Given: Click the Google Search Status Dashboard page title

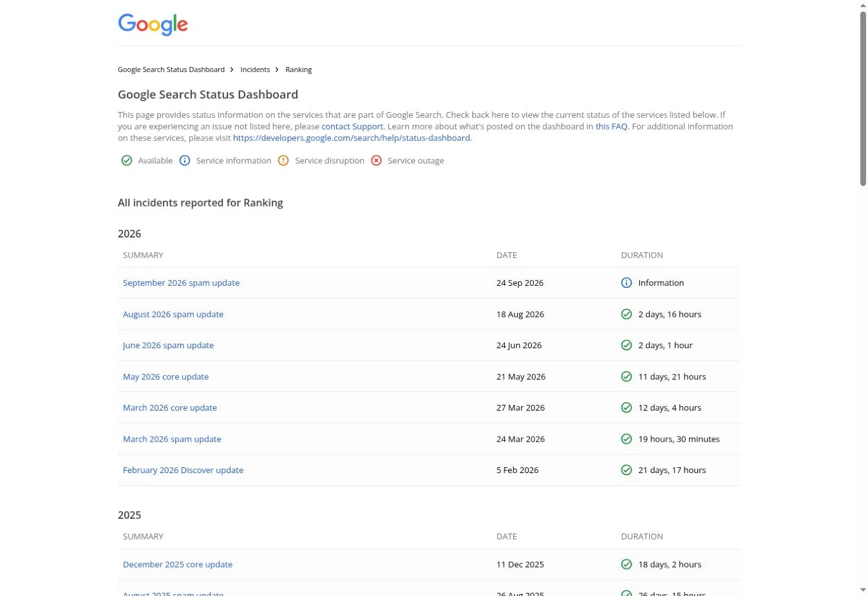Looking at the screenshot, I should [x=208, y=95].
